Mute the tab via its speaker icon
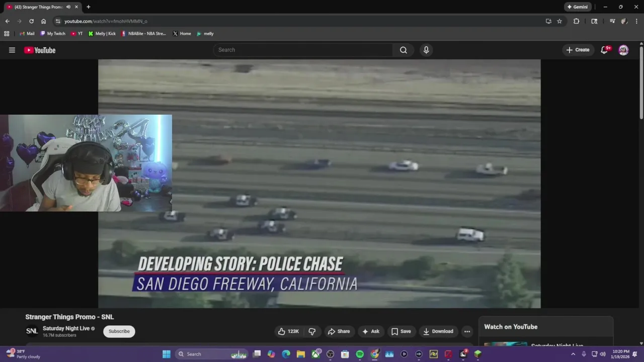Screen dimensions: 644x362 68,7
